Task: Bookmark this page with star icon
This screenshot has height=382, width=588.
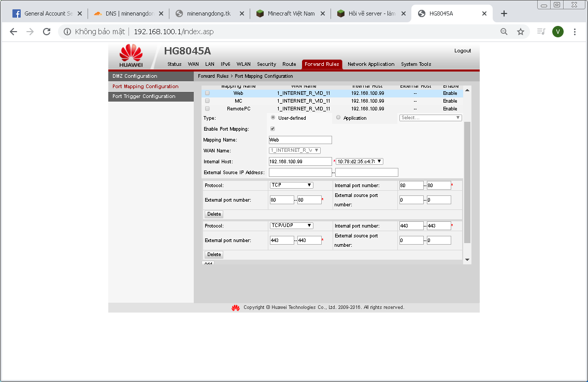Action: 521,32
